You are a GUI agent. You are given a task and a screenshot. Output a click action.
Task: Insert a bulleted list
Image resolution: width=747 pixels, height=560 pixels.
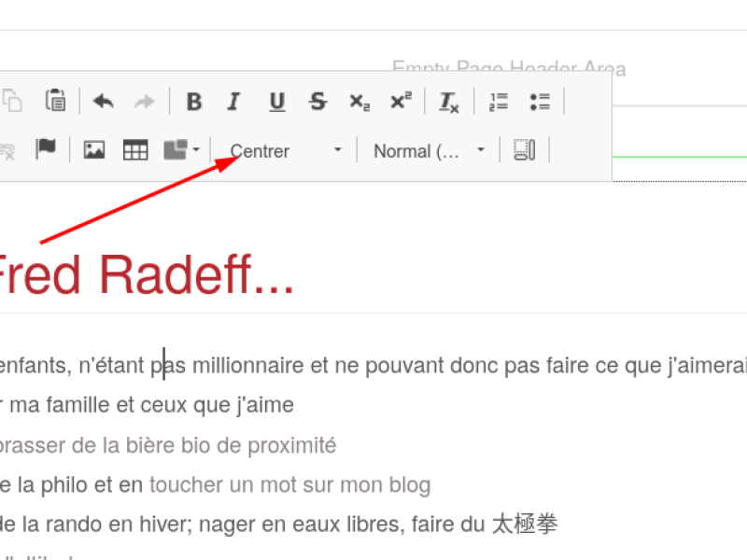(x=541, y=102)
